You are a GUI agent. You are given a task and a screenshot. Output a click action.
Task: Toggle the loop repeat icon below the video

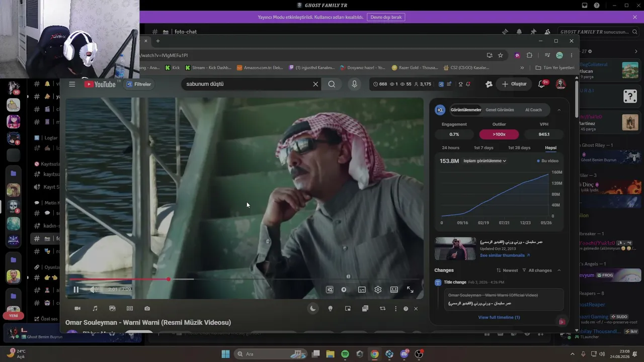click(x=382, y=308)
